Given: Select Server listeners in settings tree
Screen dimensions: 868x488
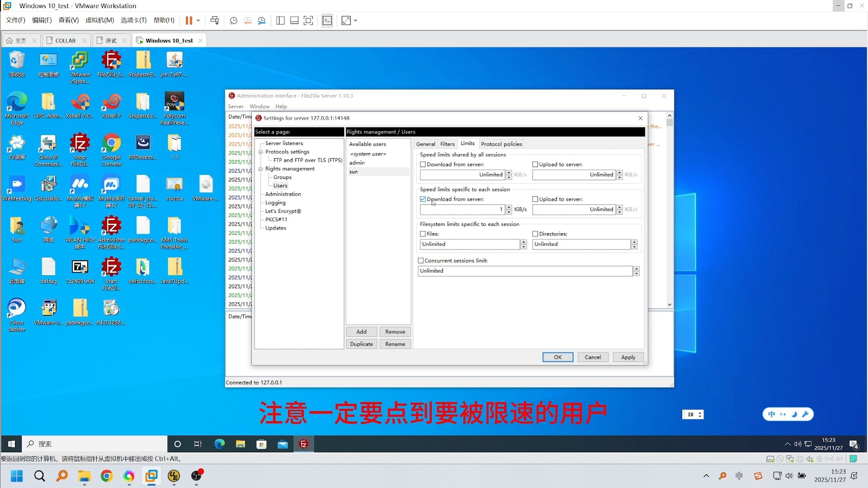Looking at the screenshot, I should (x=284, y=143).
